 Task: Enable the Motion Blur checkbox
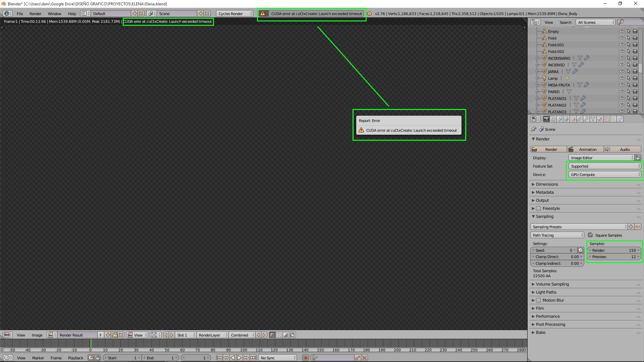(x=538, y=300)
